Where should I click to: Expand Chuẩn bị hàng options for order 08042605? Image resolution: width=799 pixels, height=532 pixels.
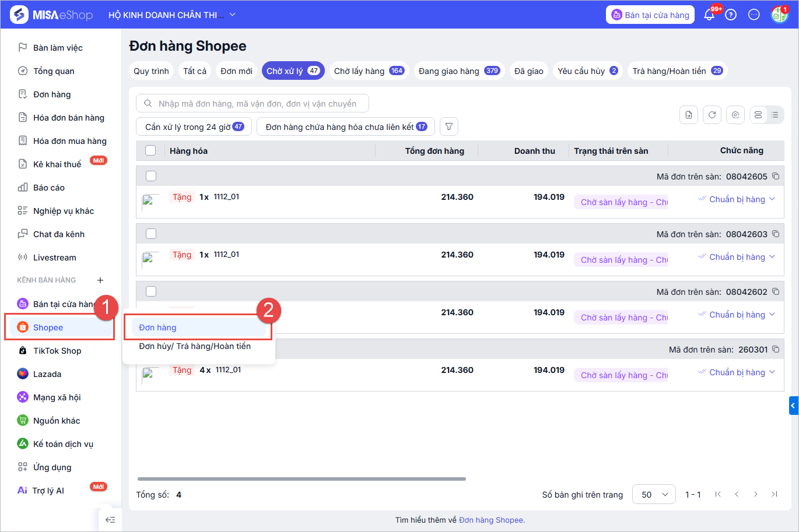click(x=772, y=199)
